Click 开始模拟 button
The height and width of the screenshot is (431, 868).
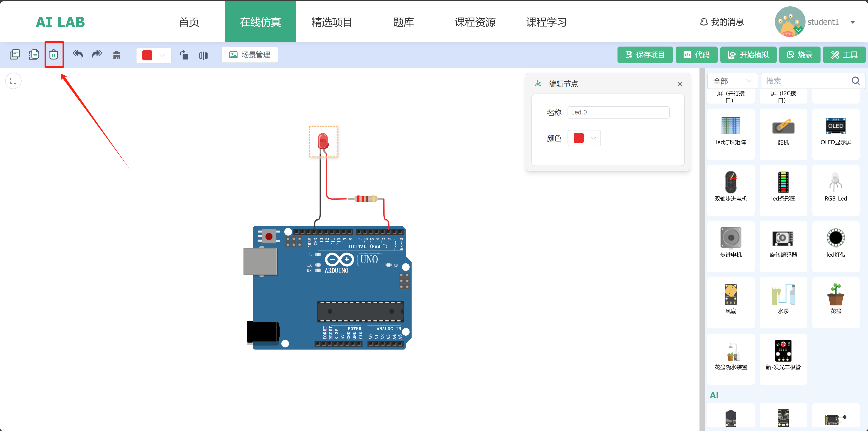click(x=748, y=55)
